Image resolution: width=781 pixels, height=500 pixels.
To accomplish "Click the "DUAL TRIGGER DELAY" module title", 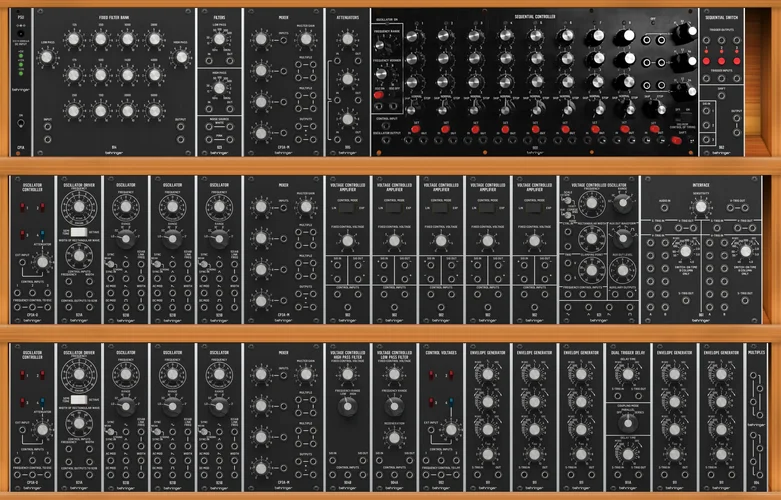I will [x=628, y=353].
